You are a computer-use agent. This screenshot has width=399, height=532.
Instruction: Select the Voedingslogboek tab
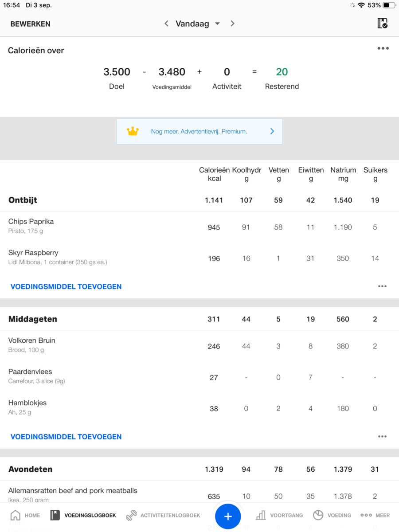point(83,515)
